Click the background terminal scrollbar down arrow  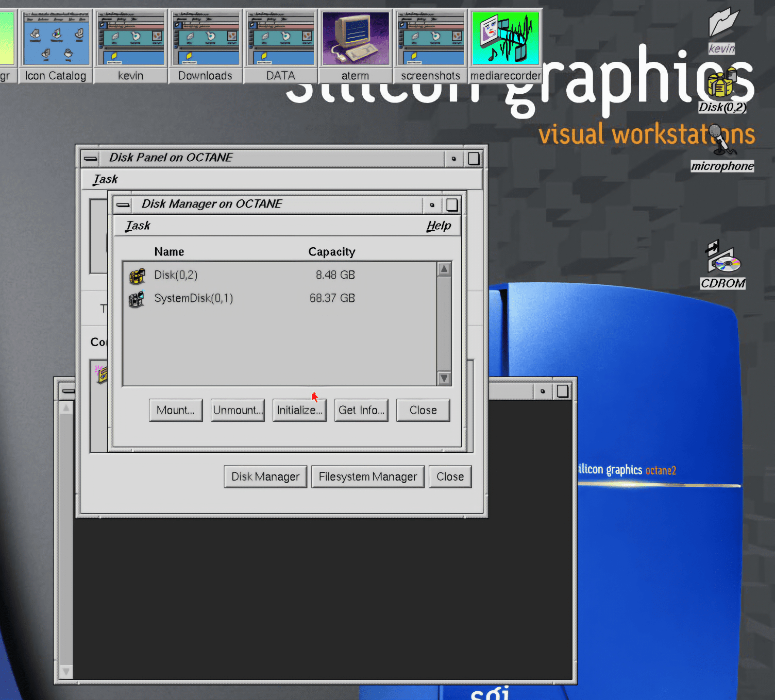(x=66, y=672)
